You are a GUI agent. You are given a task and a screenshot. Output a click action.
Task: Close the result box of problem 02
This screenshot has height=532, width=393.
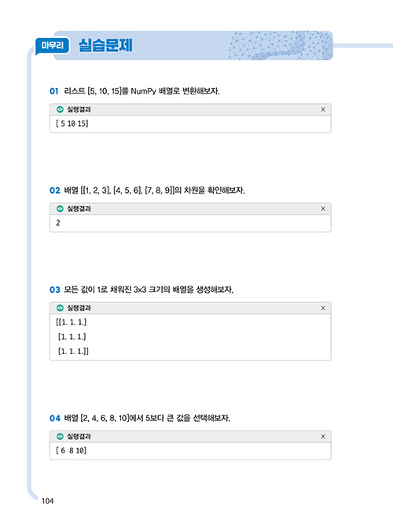coord(323,209)
